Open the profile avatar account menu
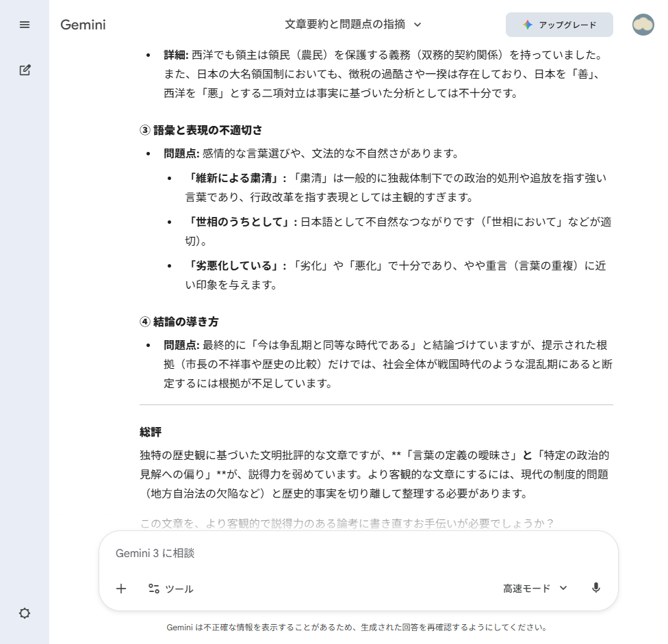The image size is (668, 644). click(x=643, y=25)
